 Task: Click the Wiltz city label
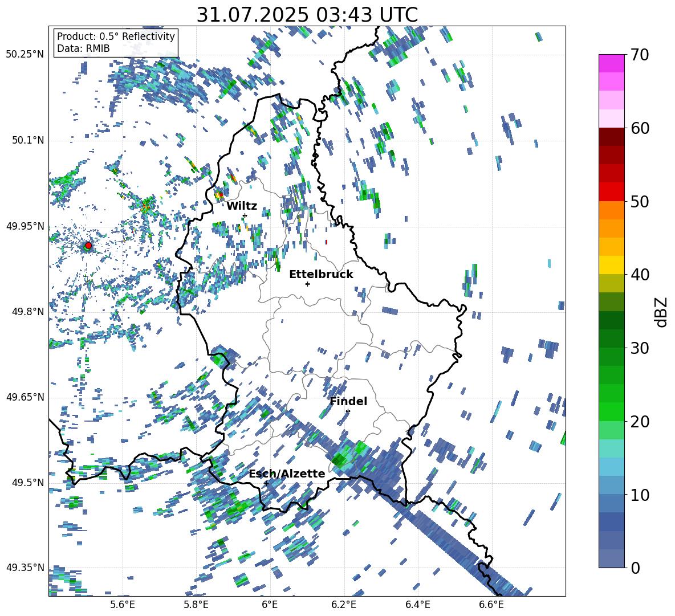click(x=242, y=206)
